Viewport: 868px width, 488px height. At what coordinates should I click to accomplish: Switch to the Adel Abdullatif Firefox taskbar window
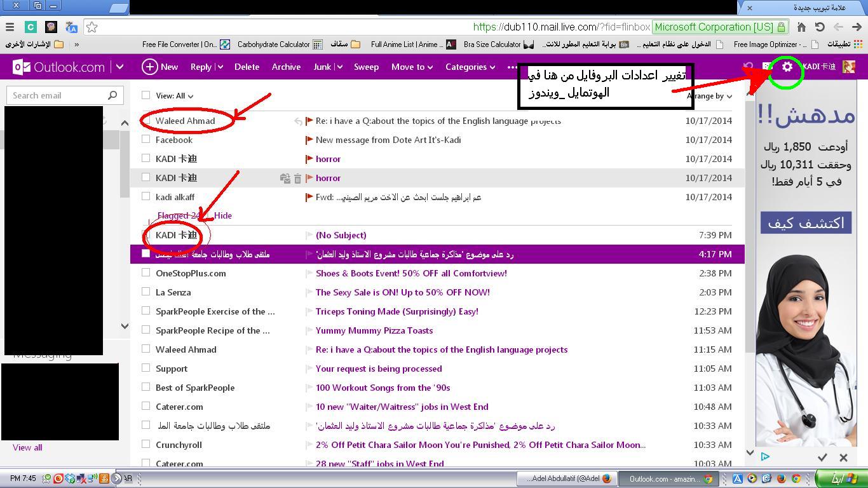[566, 478]
